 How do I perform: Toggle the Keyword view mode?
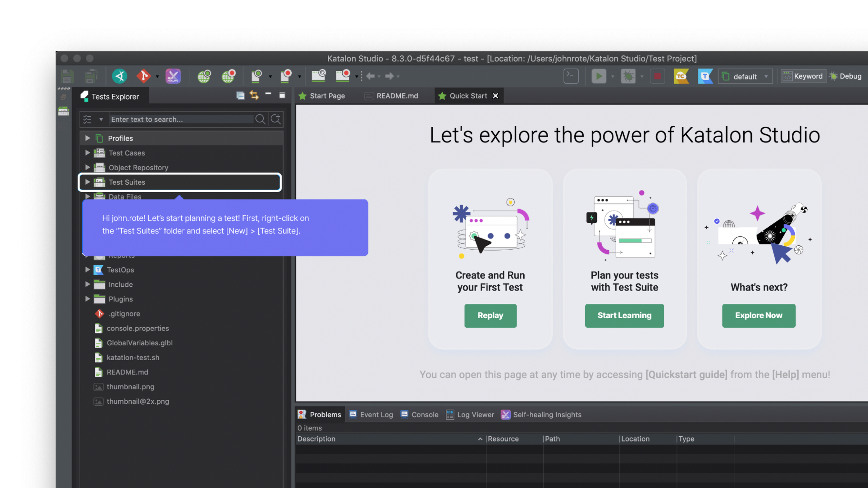coord(803,76)
